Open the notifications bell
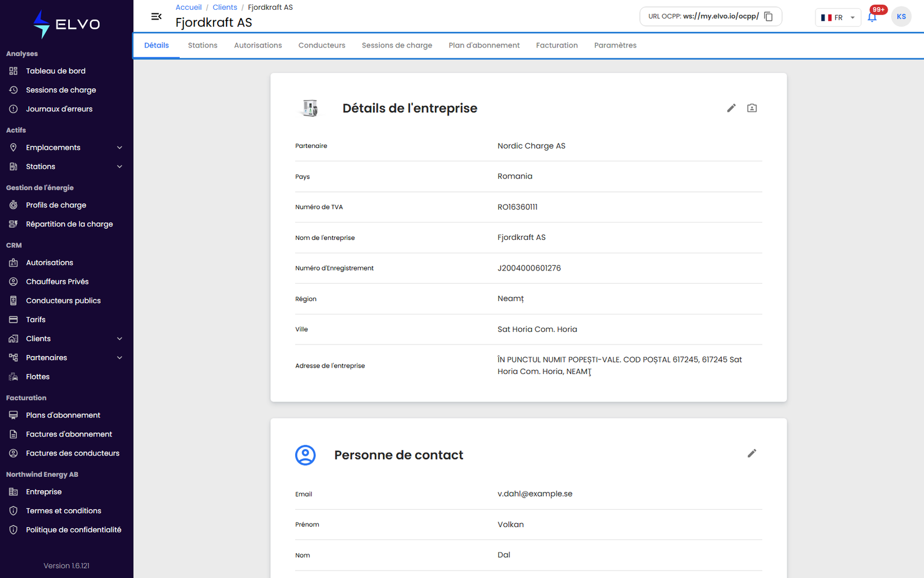Viewport: 924px width, 578px height. point(872,17)
